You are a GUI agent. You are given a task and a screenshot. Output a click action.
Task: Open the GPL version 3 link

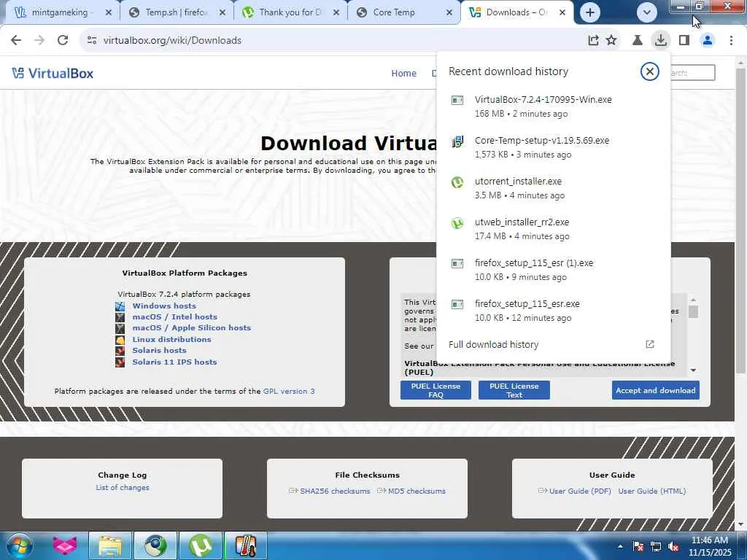tap(289, 391)
